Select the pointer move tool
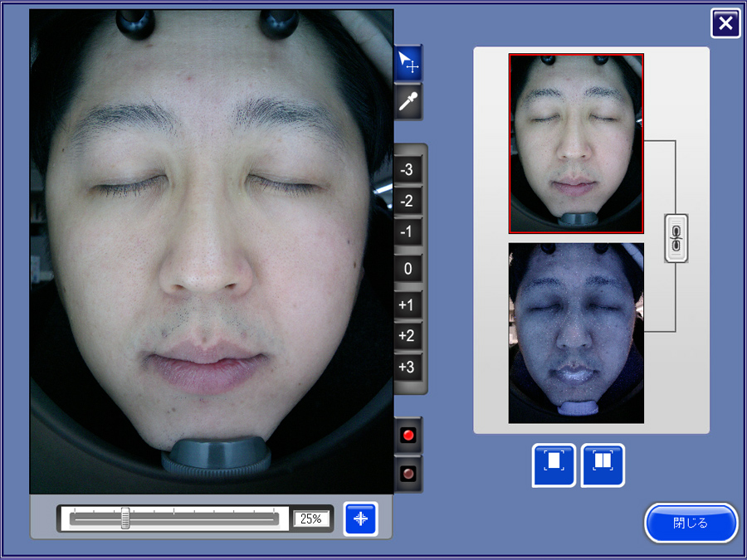The height and width of the screenshot is (560, 747). click(x=408, y=63)
